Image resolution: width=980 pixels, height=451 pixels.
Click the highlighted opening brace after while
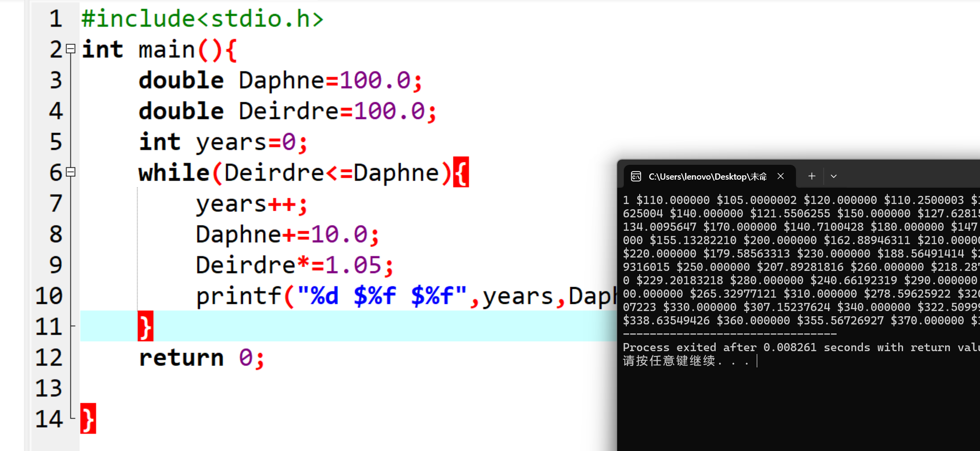[x=461, y=172]
